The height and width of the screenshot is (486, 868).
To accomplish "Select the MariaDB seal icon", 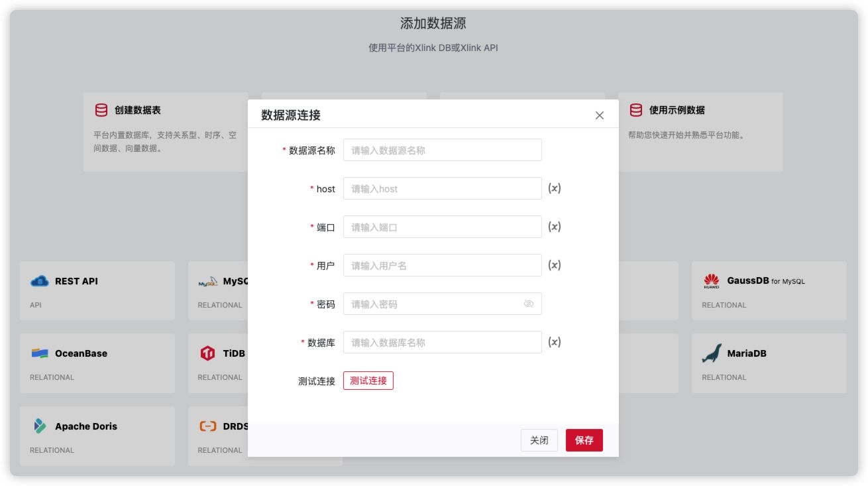I will 711,353.
